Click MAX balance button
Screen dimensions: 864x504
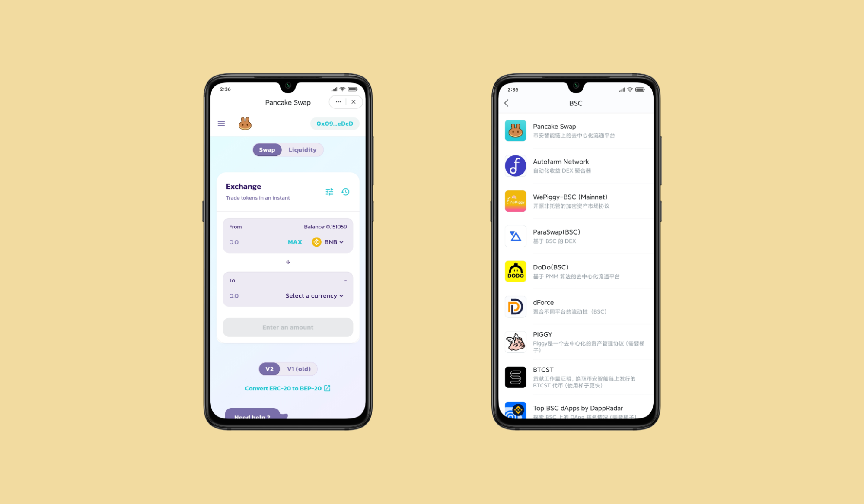tap(295, 242)
